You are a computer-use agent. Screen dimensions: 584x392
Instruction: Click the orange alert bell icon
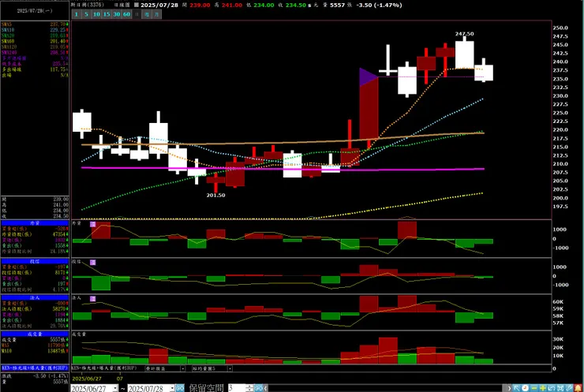pyautogui.click(x=578, y=388)
